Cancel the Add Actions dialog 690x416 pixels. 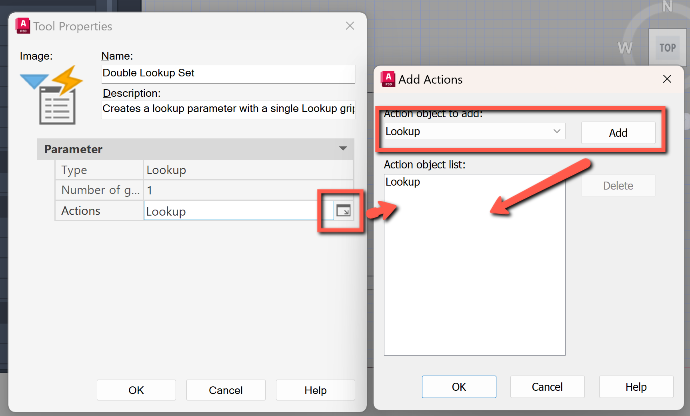coord(547,387)
